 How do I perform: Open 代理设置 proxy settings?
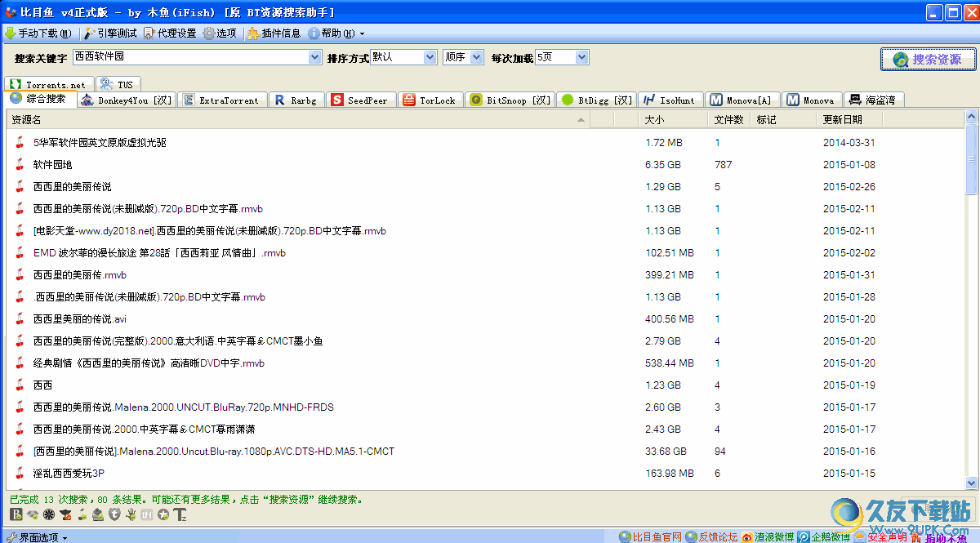(170, 33)
